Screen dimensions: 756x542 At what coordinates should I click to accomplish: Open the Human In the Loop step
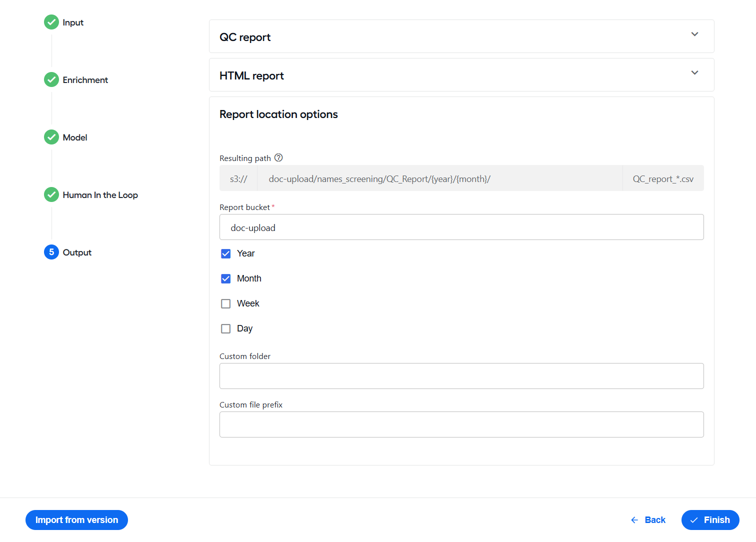click(100, 195)
